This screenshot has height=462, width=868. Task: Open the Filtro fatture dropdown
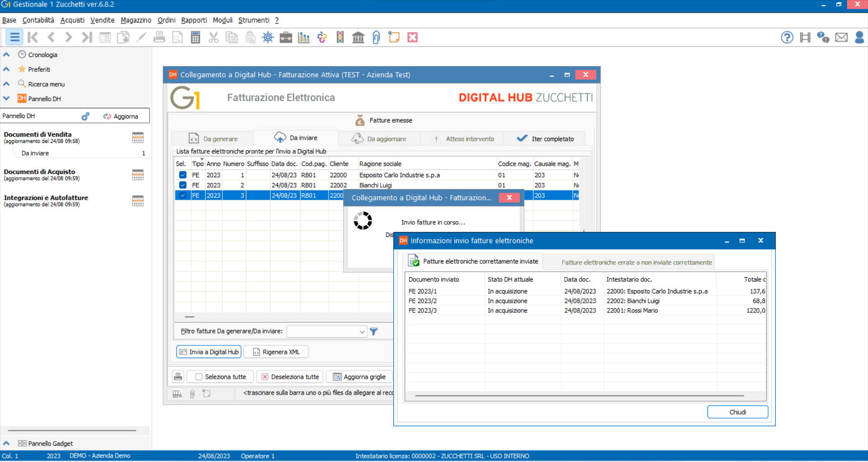pos(362,331)
